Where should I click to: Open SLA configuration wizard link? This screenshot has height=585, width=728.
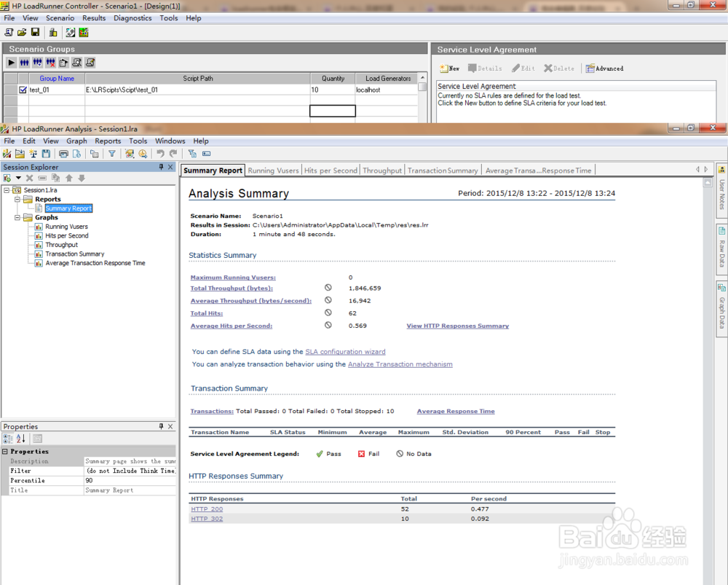pos(345,352)
